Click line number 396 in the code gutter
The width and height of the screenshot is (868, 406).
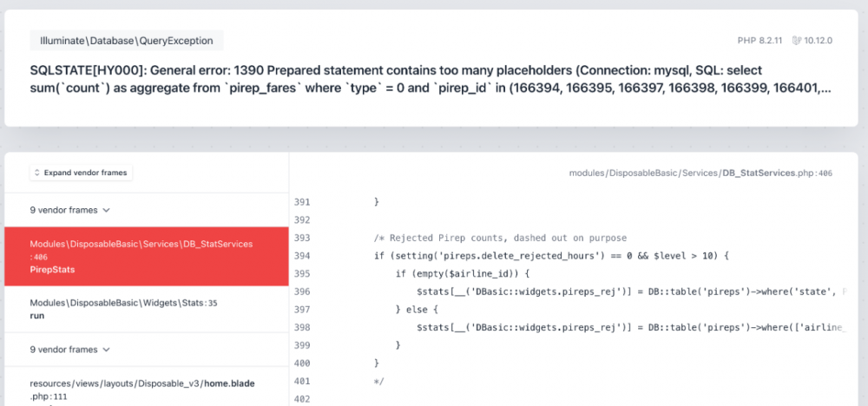(302, 291)
